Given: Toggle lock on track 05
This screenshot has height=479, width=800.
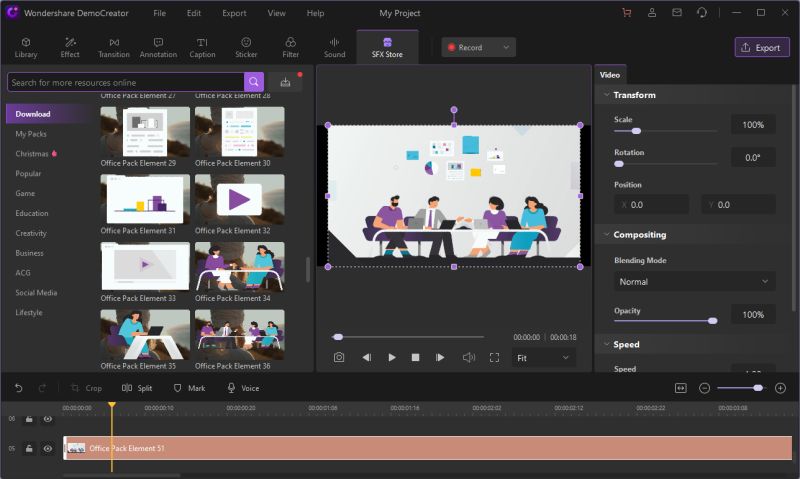Looking at the screenshot, I should (x=29, y=448).
